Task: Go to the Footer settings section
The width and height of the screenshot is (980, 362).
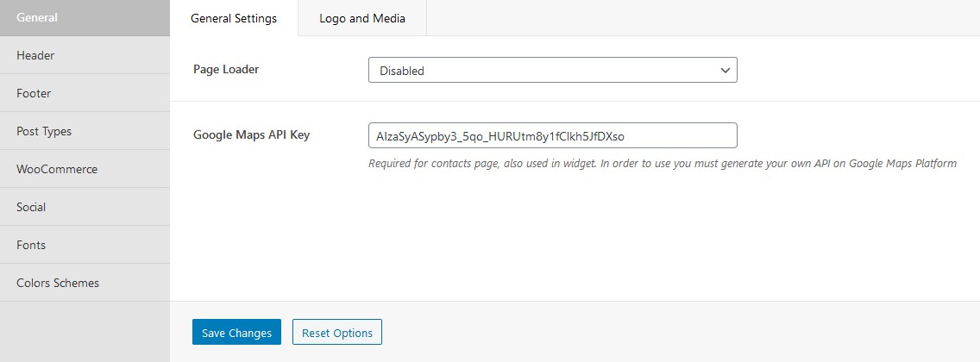Action: point(85,93)
